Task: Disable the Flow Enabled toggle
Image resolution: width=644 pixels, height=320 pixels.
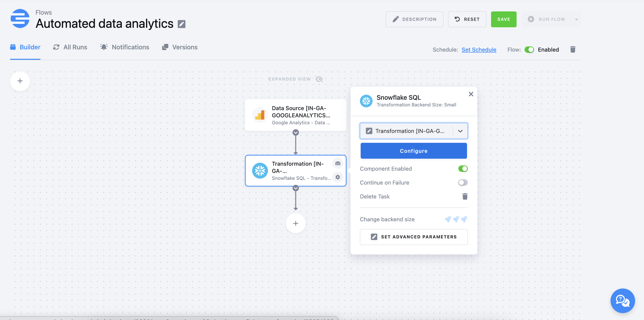Action: pyautogui.click(x=529, y=50)
